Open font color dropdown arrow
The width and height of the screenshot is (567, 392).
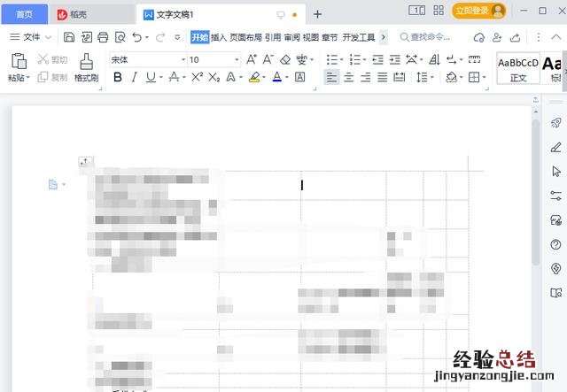click(x=287, y=77)
